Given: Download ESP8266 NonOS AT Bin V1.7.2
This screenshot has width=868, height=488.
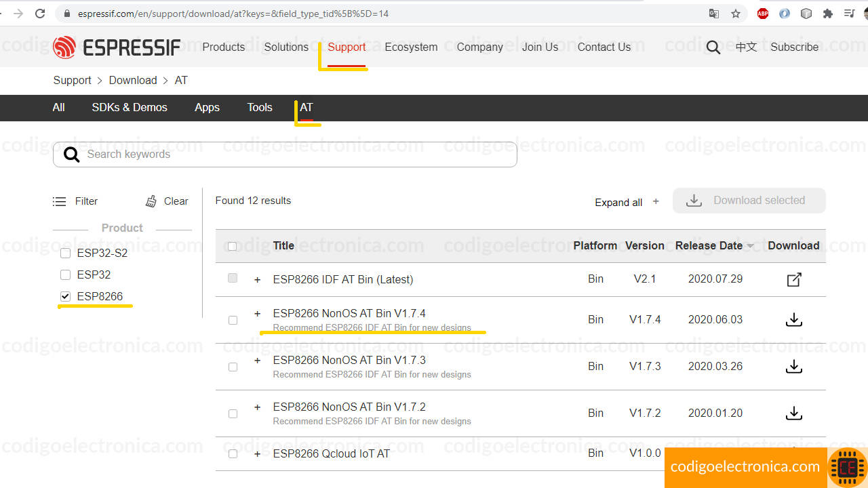Looking at the screenshot, I should pos(794,413).
